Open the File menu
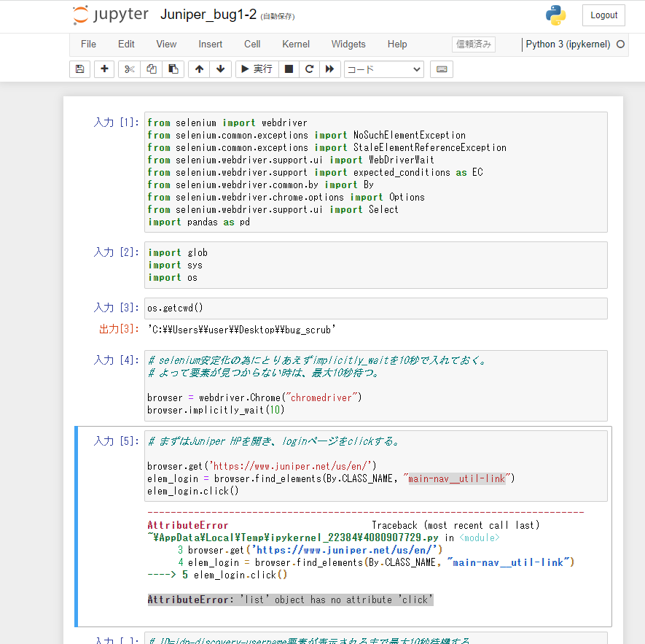This screenshot has height=644, width=645. click(x=88, y=44)
